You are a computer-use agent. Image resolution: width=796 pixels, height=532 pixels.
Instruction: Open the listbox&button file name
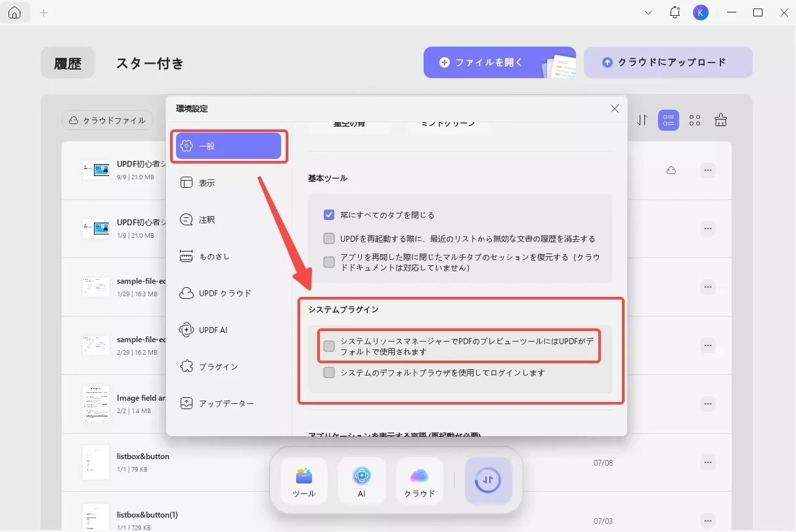point(143,456)
